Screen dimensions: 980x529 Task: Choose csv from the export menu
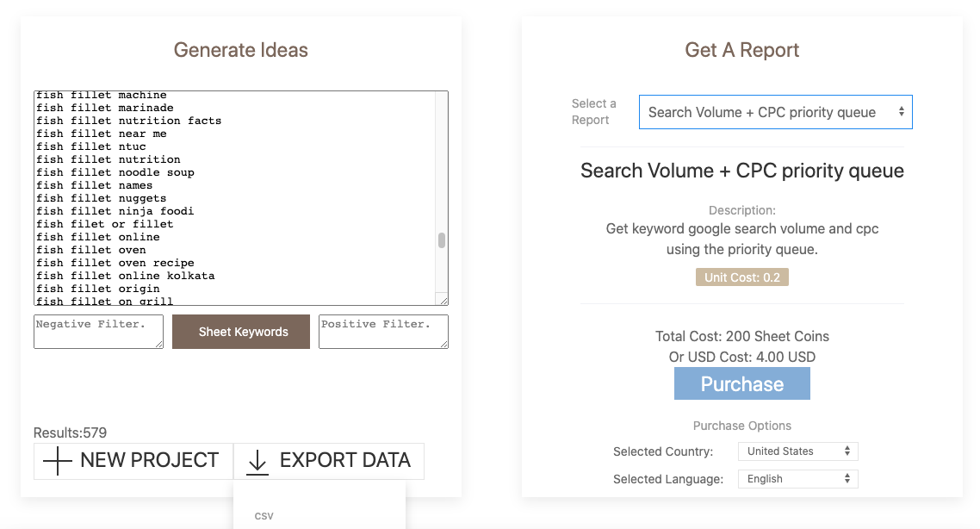264,516
